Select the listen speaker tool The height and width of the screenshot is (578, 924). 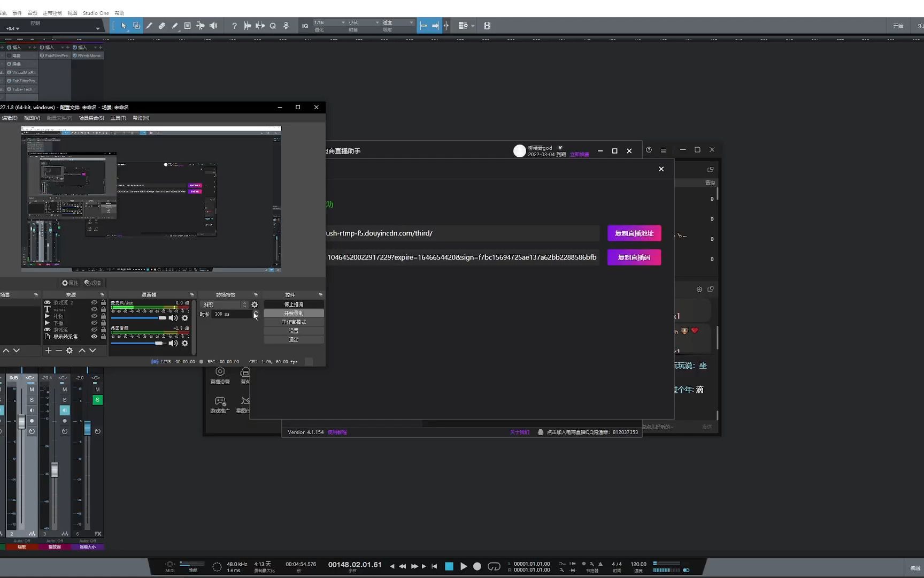click(213, 26)
